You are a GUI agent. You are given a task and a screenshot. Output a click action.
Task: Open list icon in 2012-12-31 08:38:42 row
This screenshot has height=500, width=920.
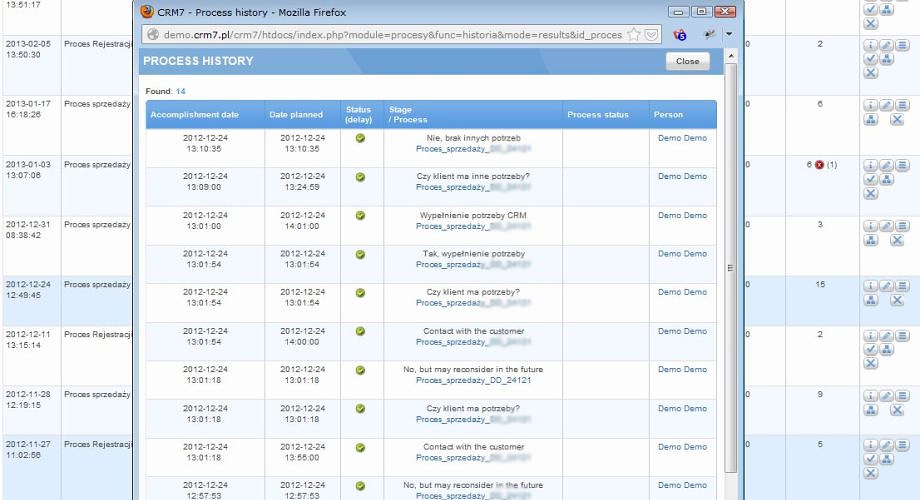pos(902,226)
